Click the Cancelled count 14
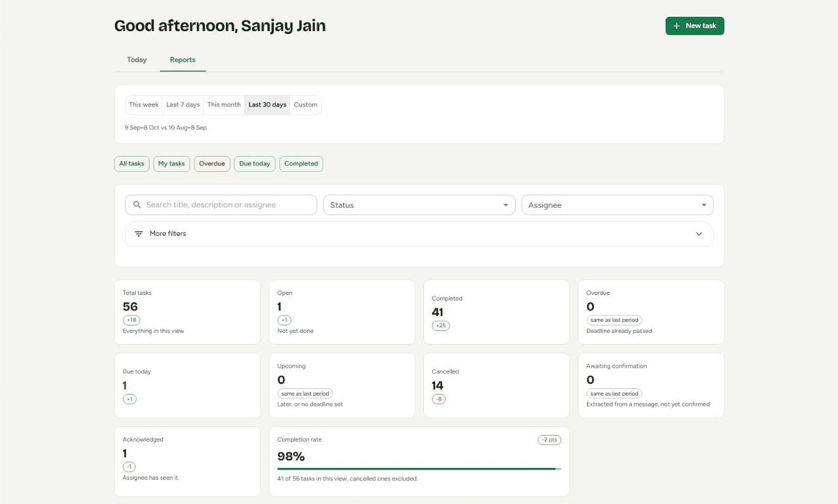The width and height of the screenshot is (838, 504). pos(438,385)
